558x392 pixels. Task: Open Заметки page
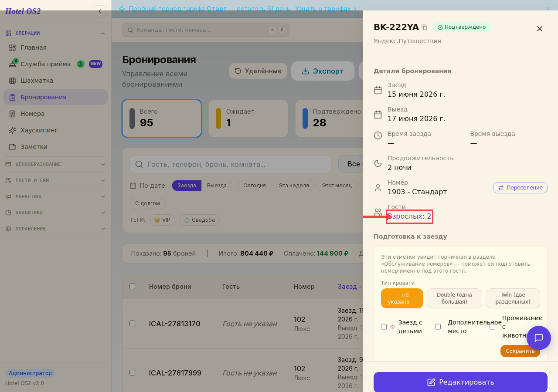[55, 147]
